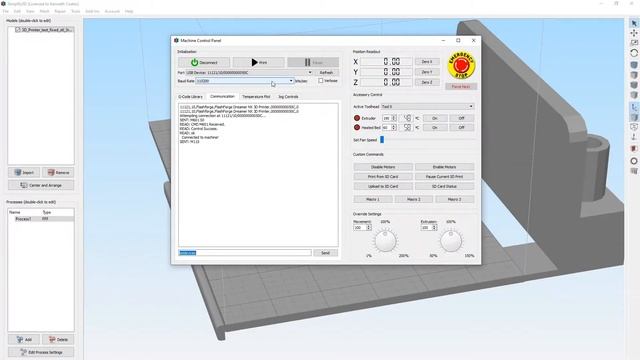Select the scale models tool icon
640x360 pixels.
click(x=634, y=43)
